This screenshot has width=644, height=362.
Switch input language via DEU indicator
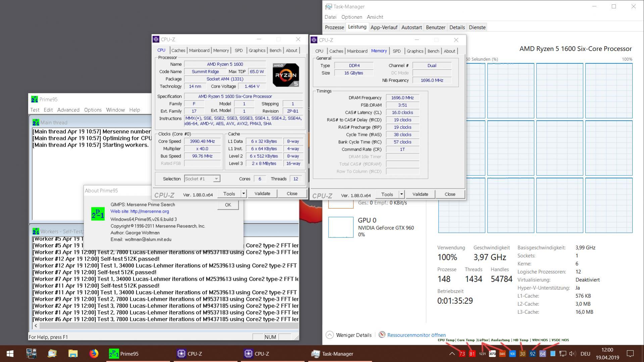[585, 354]
